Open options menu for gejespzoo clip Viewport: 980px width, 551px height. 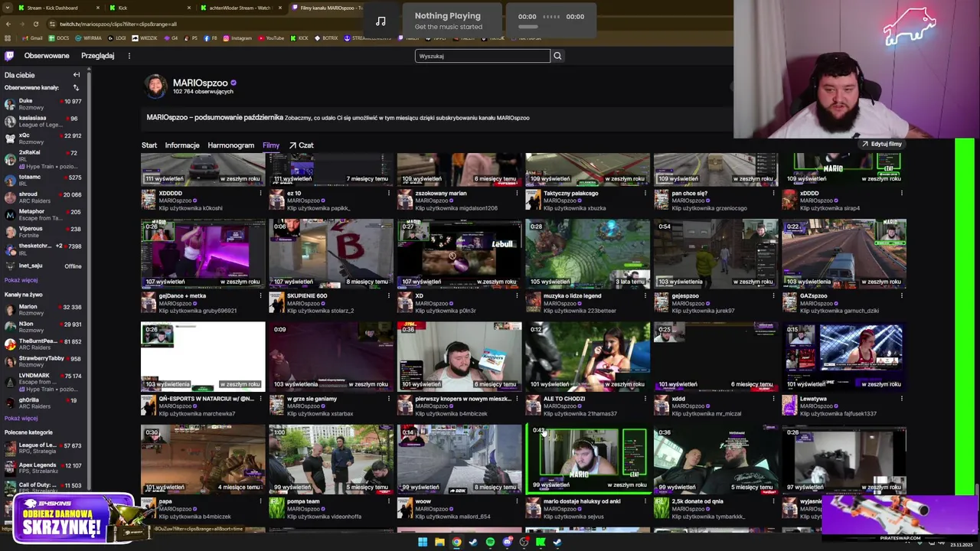(x=773, y=296)
